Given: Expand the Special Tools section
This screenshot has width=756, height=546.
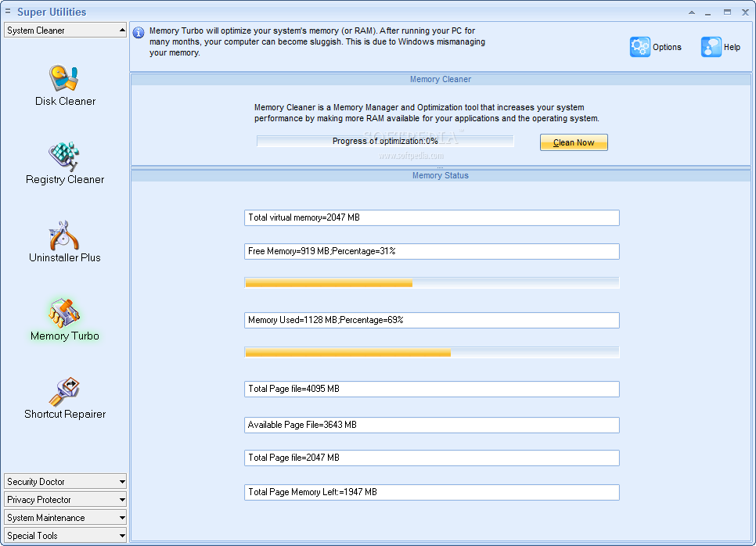Looking at the screenshot, I should (x=65, y=535).
